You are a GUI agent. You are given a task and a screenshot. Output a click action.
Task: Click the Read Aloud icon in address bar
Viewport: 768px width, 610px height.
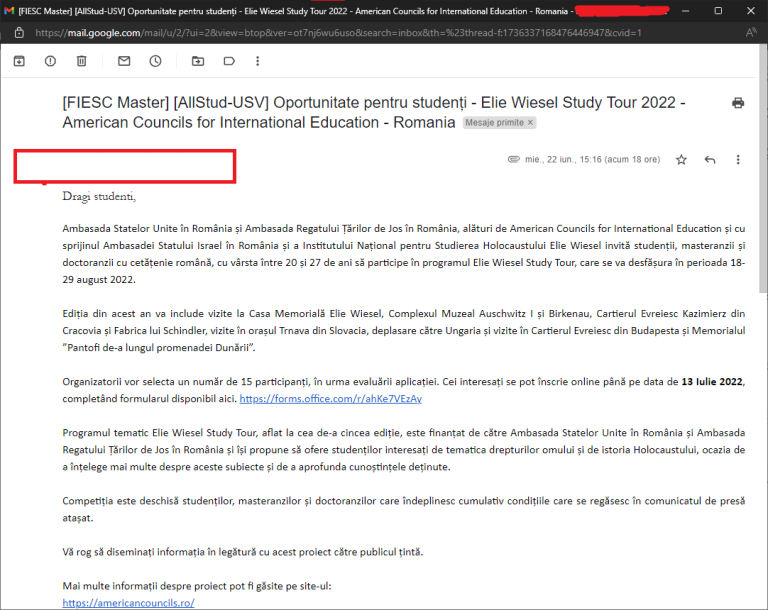click(x=749, y=32)
